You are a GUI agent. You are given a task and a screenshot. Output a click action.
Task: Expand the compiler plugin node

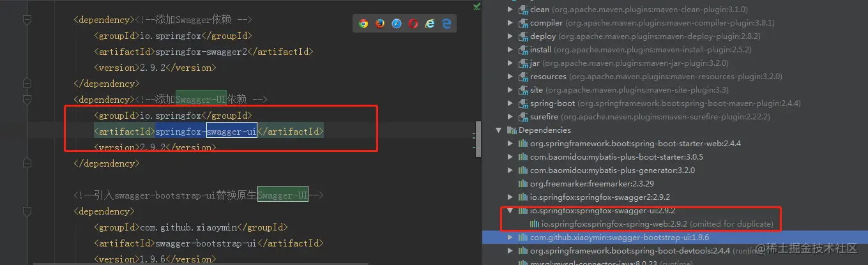point(510,23)
